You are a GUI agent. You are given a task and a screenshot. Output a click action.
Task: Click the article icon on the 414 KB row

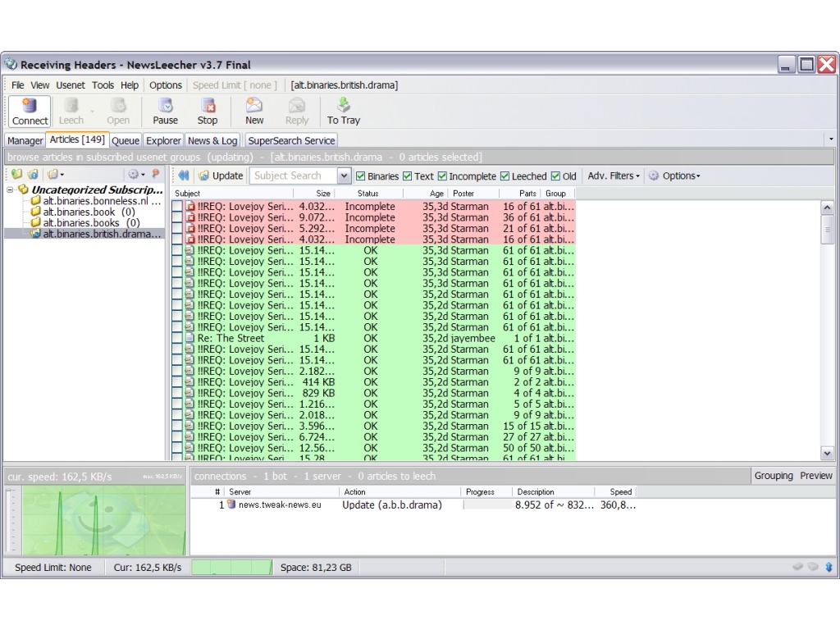point(189,382)
